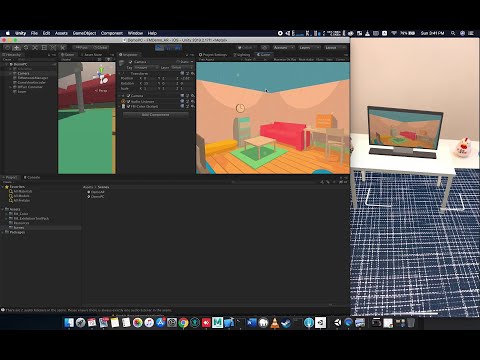Toggle the Pivot handle position button
This screenshot has width=480, height=360.
[81, 48]
